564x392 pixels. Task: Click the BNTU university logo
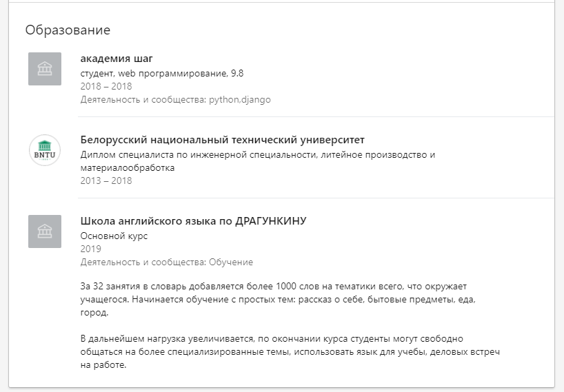pos(45,151)
